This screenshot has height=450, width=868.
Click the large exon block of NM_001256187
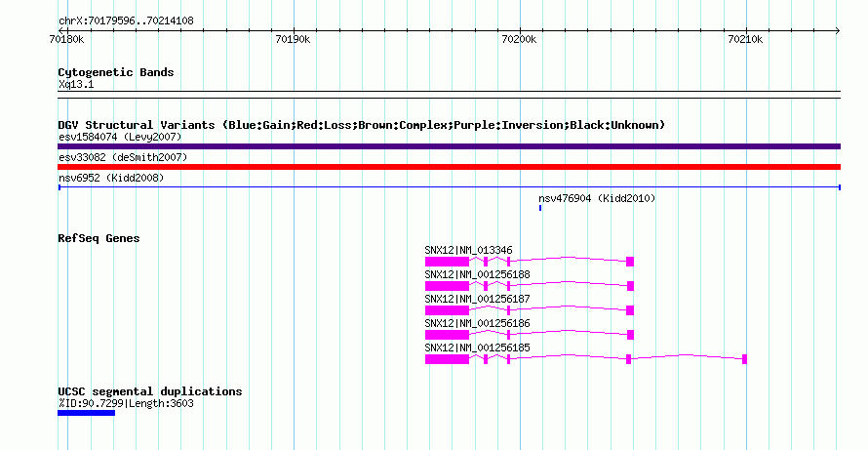click(447, 310)
